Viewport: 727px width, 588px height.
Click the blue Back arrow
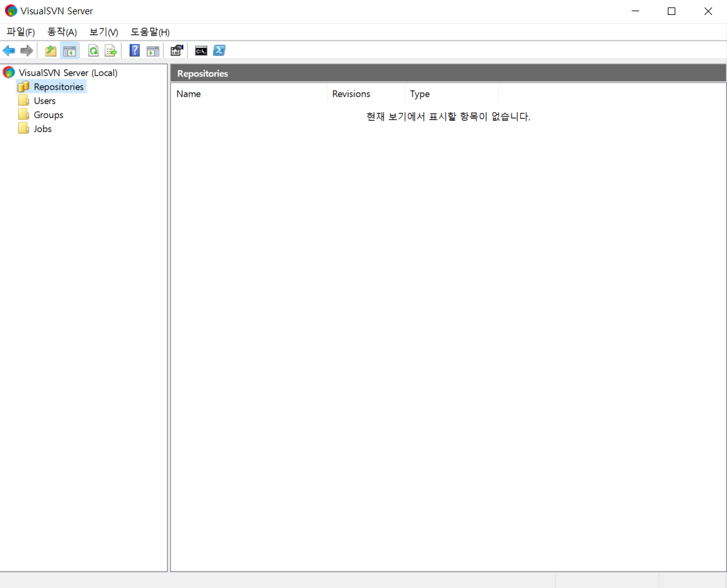(9, 50)
